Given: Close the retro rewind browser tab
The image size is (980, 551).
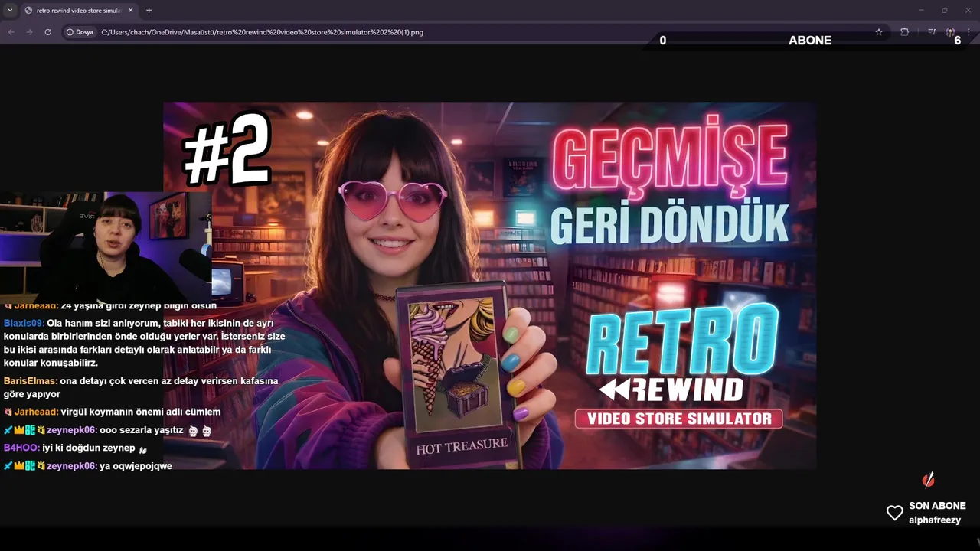Looking at the screenshot, I should click(x=129, y=11).
